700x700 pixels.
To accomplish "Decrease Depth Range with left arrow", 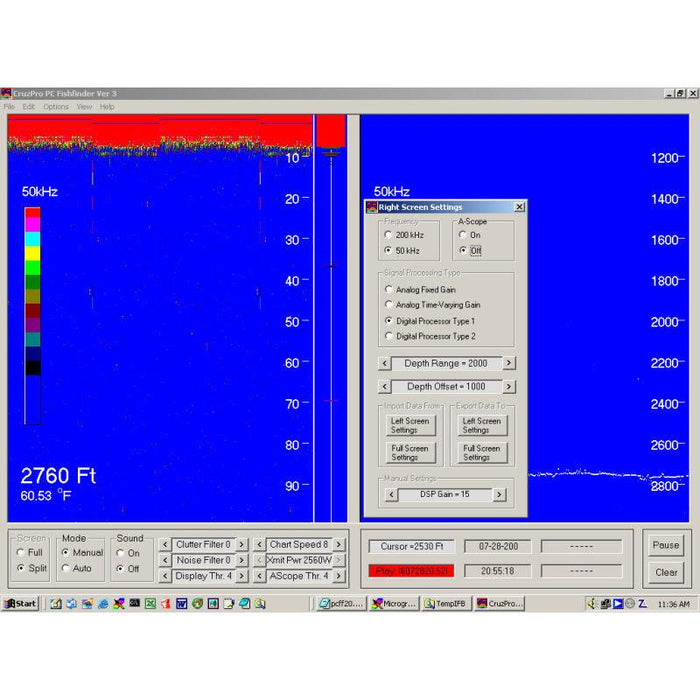I will click(x=385, y=363).
